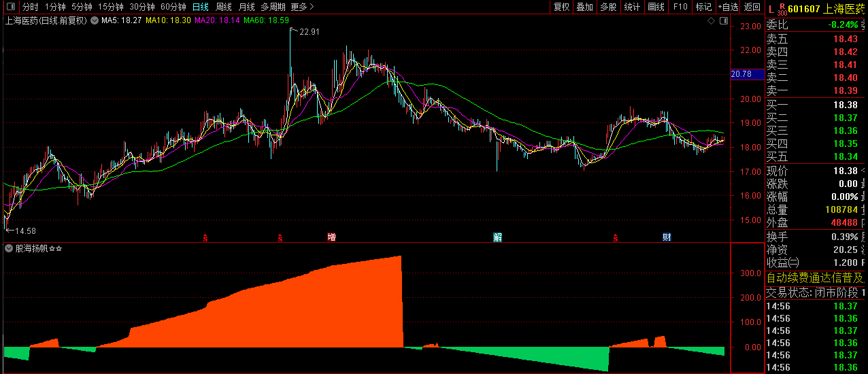The width and height of the screenshot is (868, 374).
Task: Switch to the 30分钟 period tab
Action: 142,7
